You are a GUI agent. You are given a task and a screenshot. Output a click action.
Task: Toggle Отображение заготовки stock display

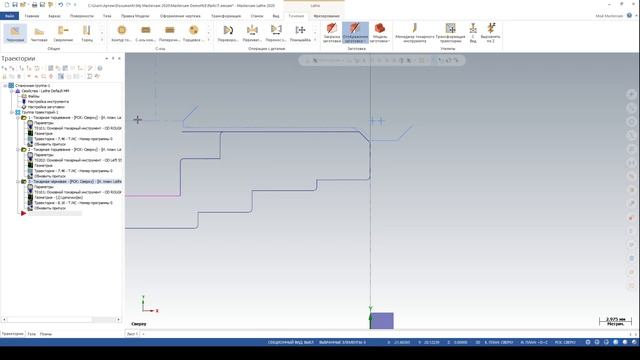pyautogui.click(x=356, y=33)
